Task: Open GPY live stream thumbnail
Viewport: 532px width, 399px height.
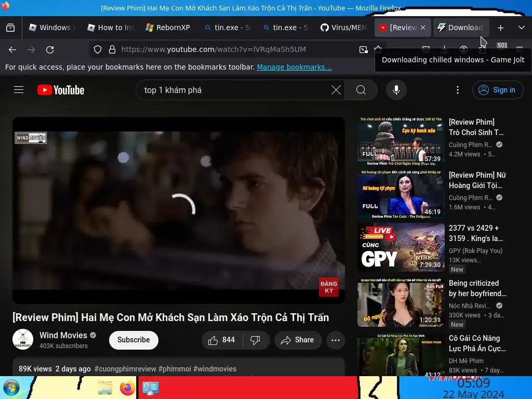Action: point(401,247)
